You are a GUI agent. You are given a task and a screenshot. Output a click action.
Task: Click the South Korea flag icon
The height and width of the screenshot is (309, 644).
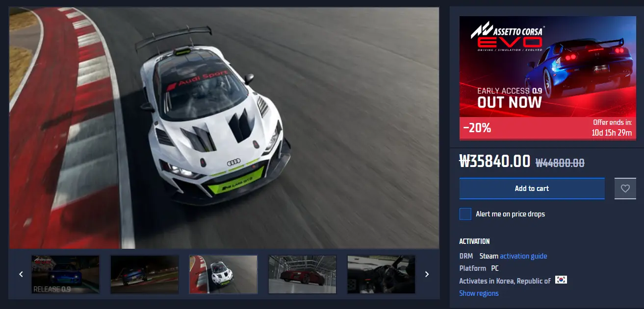561,281
